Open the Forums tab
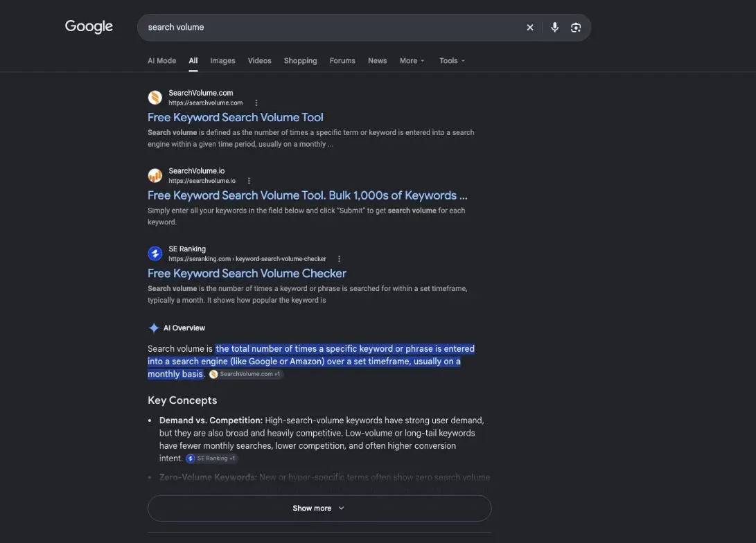 tap(342, 61)
